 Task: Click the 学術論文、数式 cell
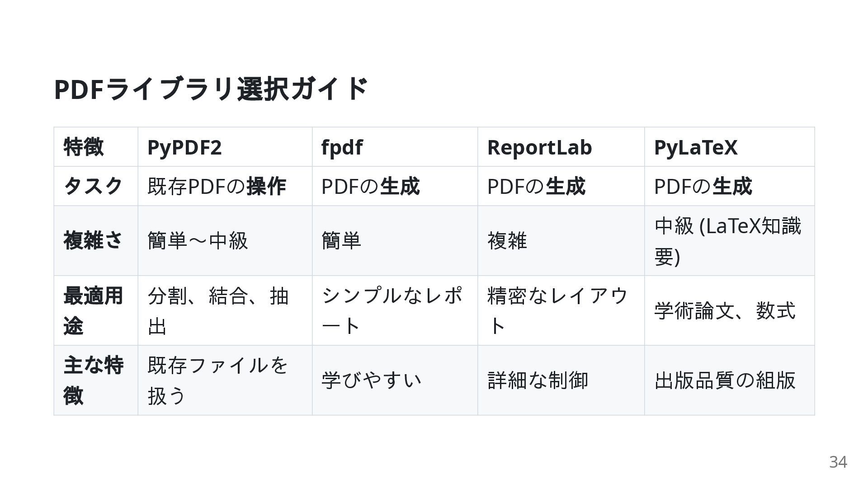tap(725, 311)
